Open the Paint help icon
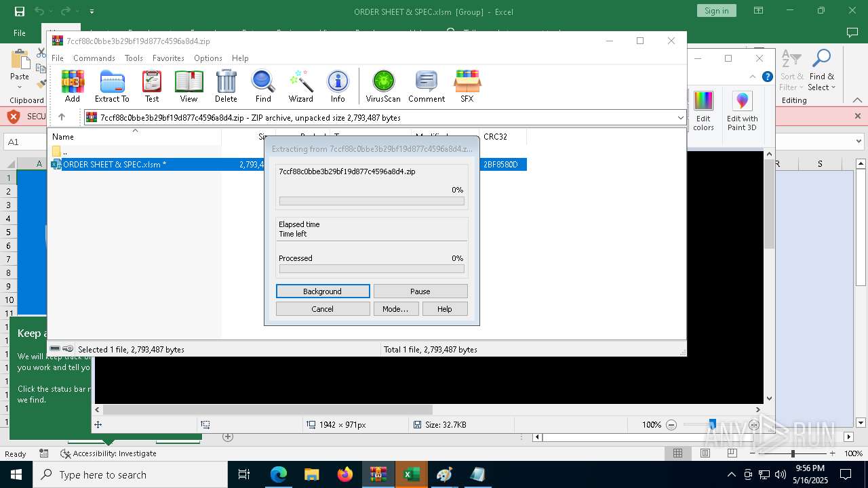The height and width of the screenshot is (488, 868). click(768, 77)
